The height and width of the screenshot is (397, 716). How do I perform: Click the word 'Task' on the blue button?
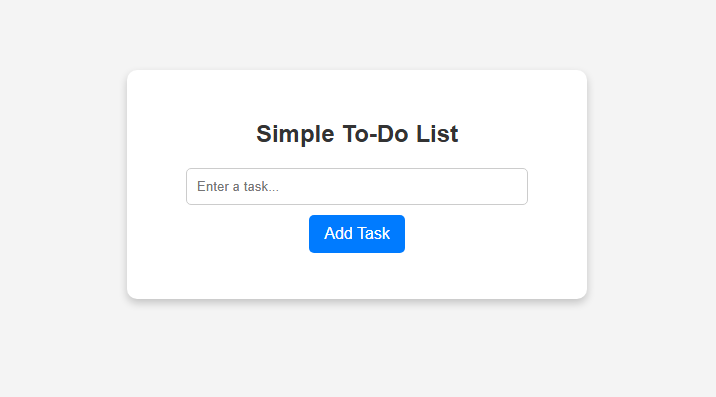[373, 233]
